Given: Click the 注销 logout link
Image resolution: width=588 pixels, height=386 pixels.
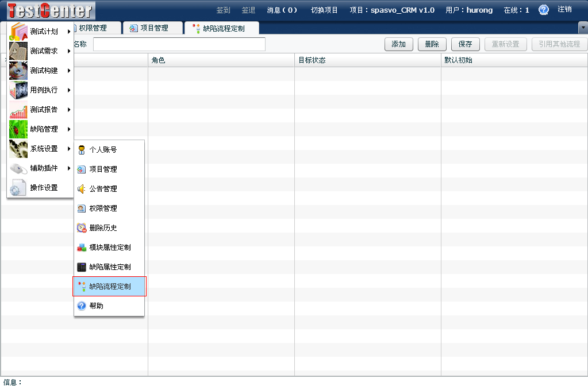Looking at the screenshot, I should tap(564, 10).
